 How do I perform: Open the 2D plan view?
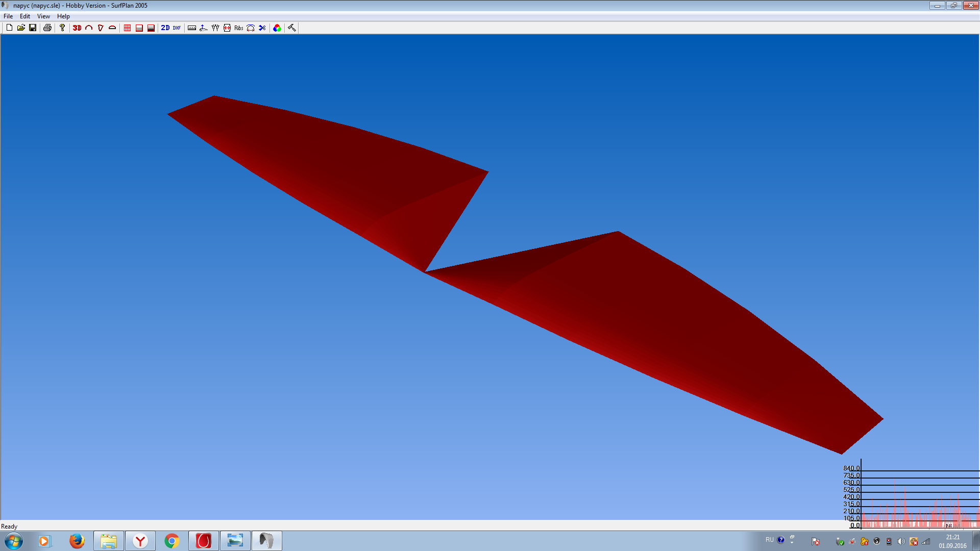pos(165,28)
